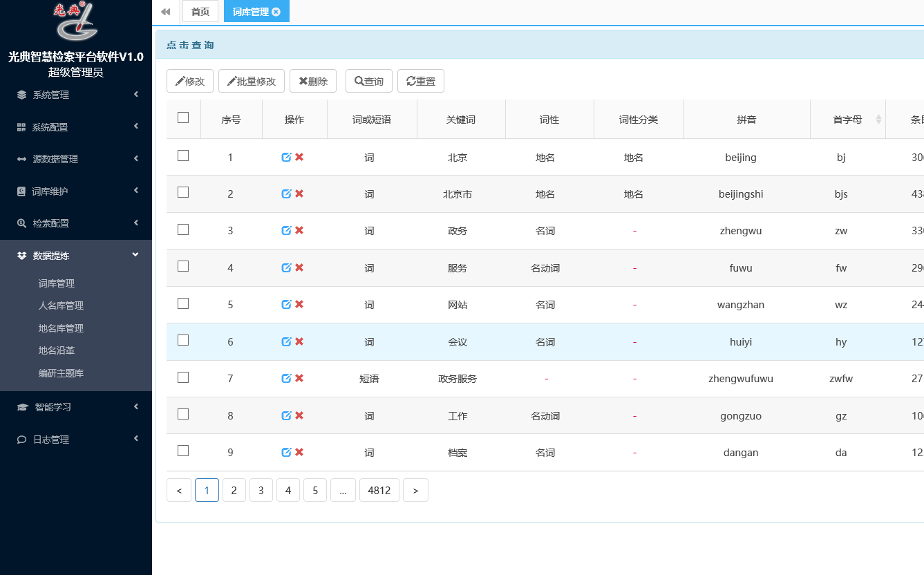The width and height of the screenshot is (924, 575).
Task: Expand the 词库维护 menu chevron
Action: click(136, 190)
